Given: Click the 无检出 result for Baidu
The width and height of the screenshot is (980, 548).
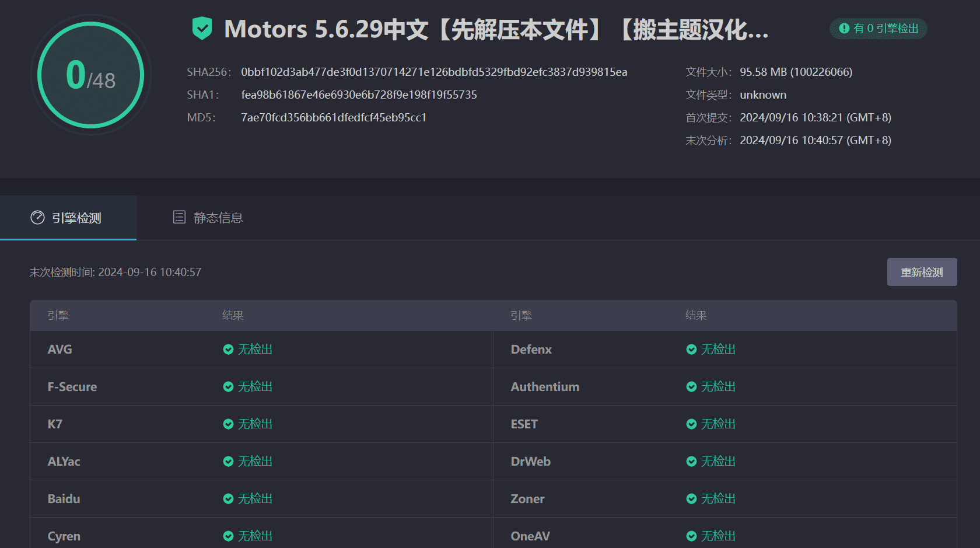Looking at the screenshot, I should (x=255, y=498).
